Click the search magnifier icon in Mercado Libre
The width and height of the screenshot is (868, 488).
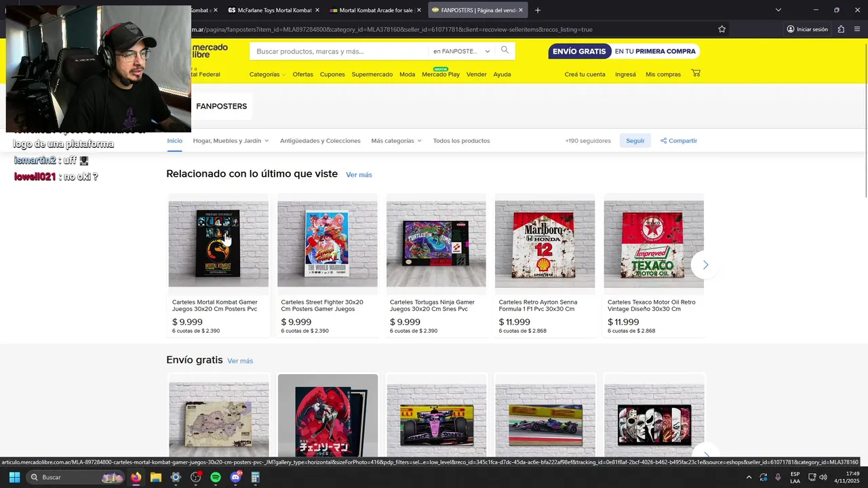505,50
